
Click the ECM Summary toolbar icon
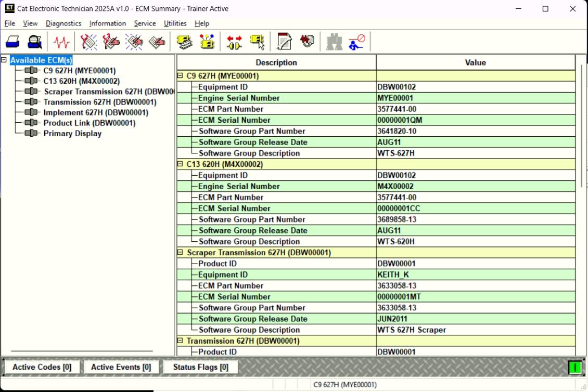tap(184, 42)
